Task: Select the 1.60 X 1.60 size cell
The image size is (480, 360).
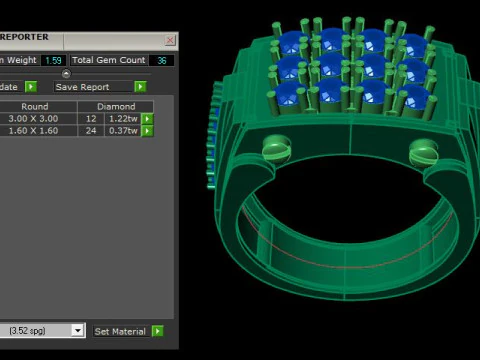Action: point(33,131)
